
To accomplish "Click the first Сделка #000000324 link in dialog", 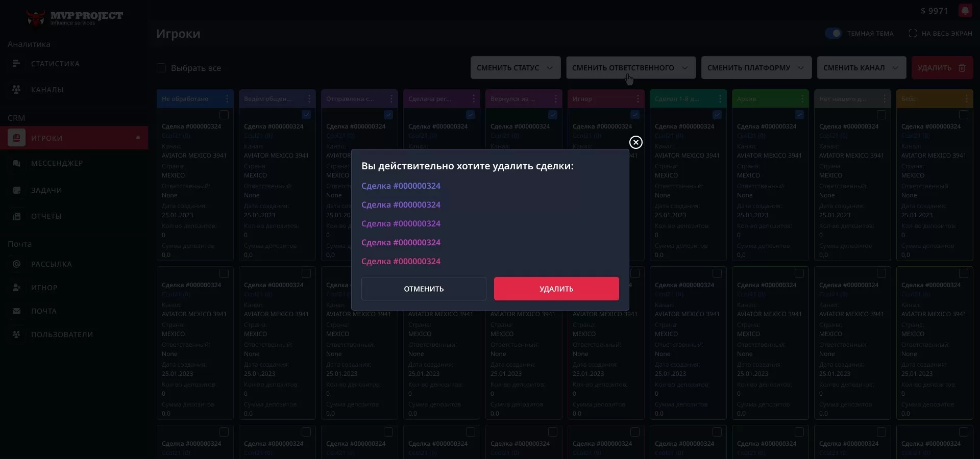I will pyautogui.click(x=401, y=186).
